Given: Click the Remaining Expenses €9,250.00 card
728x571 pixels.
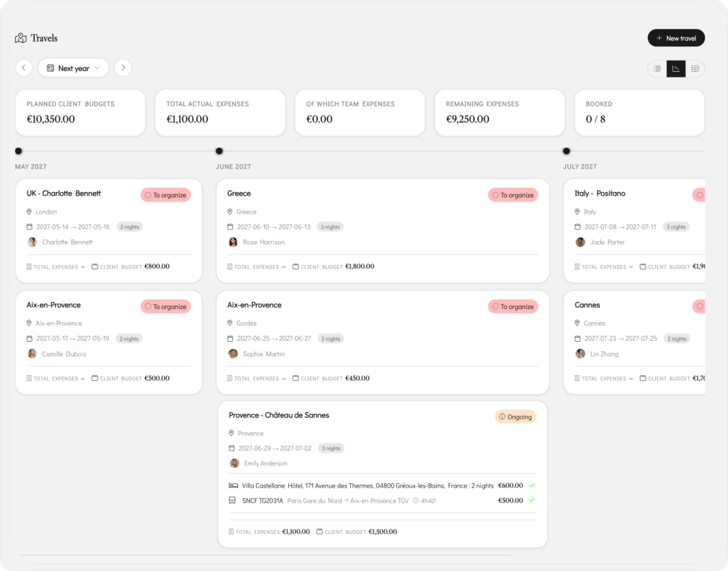Looking at the screenshot, I should (500, 113).
